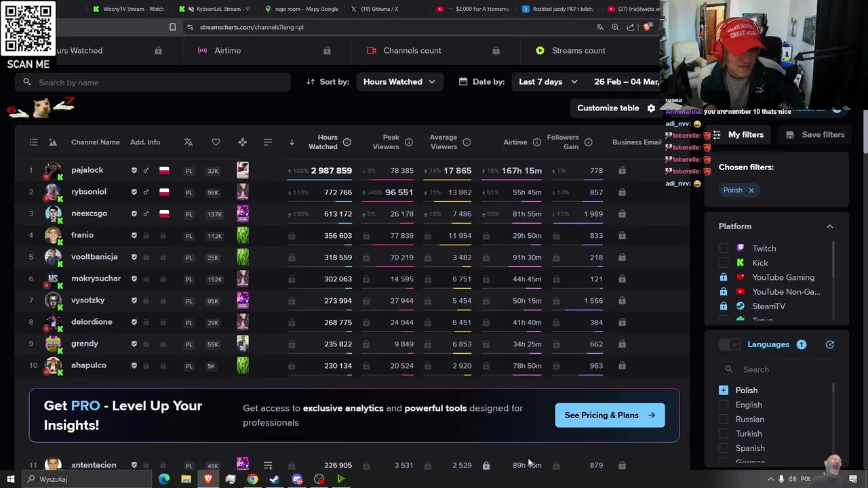Image resolution: width=868 pixels, height=488 pixels.
Task: Click the info icon beside Followers Gain header
Action: tap(588, 142)
